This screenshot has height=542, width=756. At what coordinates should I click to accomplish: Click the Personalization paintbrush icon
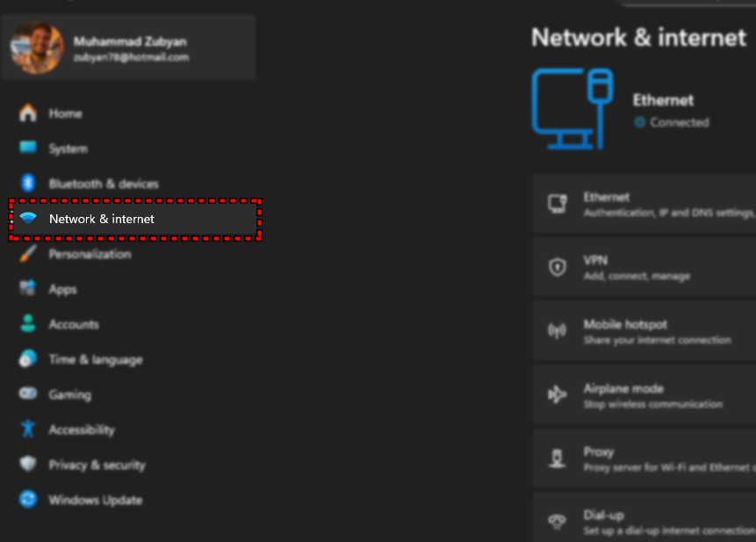coord(28,254)
